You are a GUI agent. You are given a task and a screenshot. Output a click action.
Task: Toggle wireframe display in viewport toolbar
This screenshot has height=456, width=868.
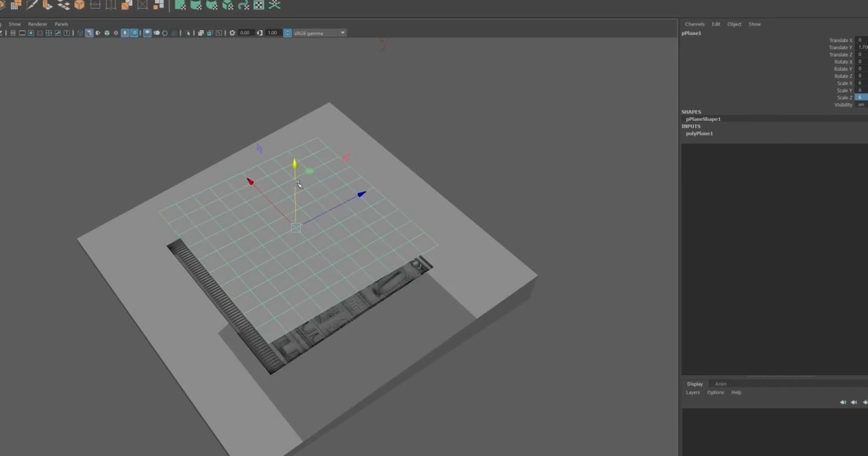80,33
